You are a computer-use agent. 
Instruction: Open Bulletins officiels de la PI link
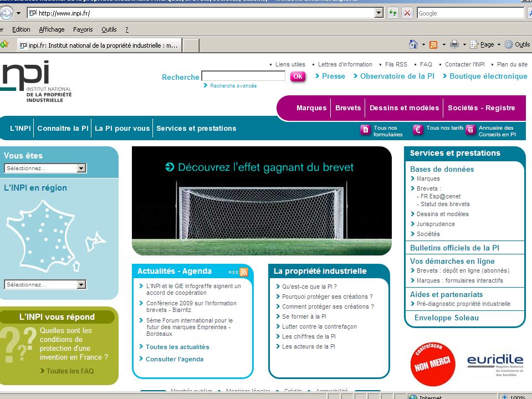tap(454, 248)
